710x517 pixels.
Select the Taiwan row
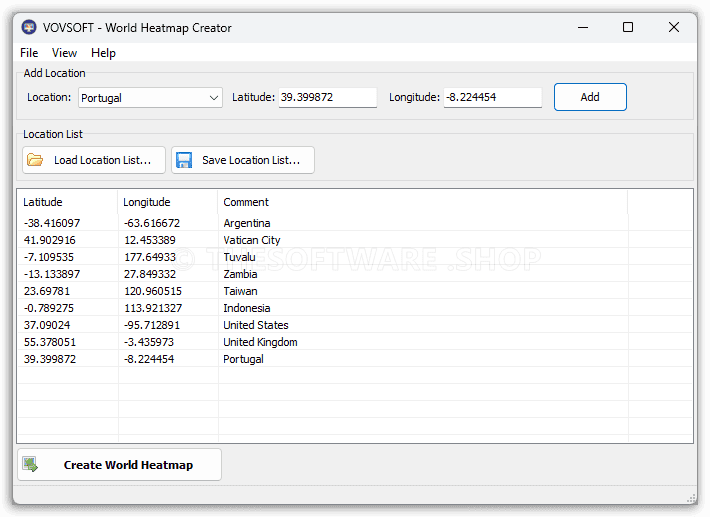pos(355,291)
